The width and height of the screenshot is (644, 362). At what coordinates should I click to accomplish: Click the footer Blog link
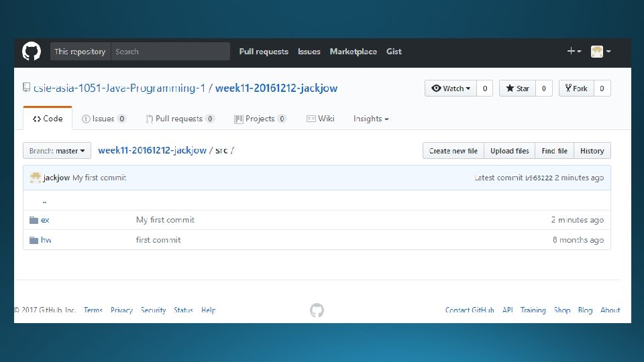point(585,310)
